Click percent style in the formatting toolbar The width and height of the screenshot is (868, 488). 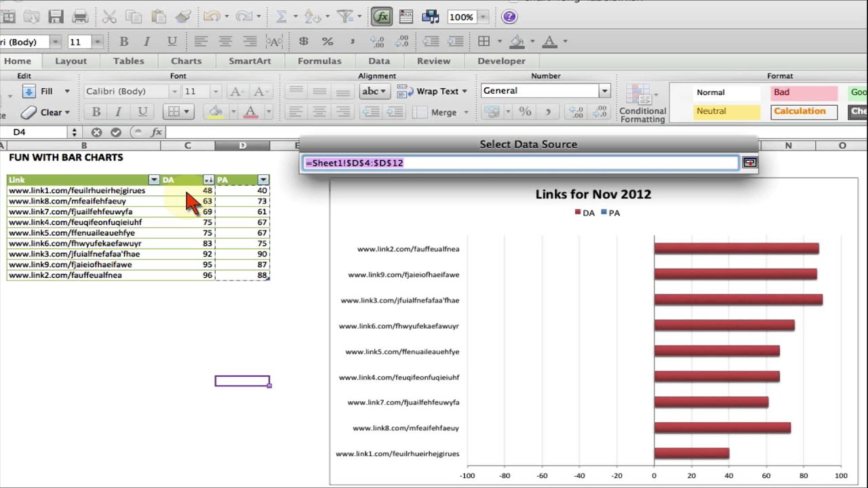328,41
